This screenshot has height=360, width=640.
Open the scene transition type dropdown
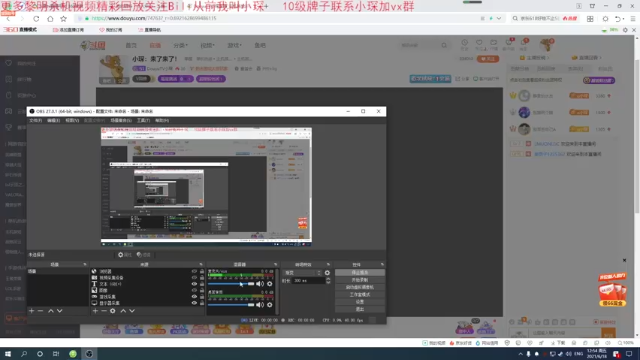click(302, 273)
